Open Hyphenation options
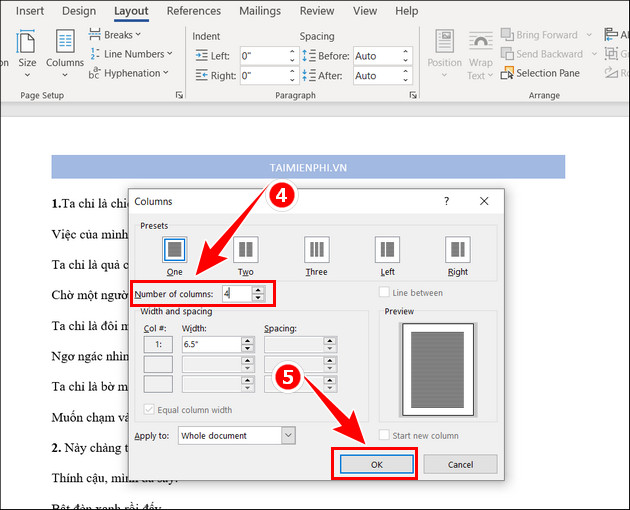Image resolution: width=630 pixels, height=510 pixels. (129, 73)
